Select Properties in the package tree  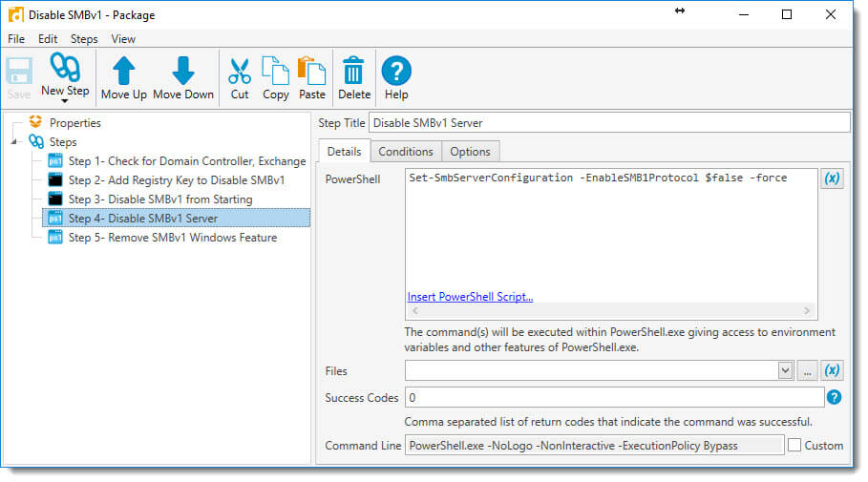tap(75, 123)
